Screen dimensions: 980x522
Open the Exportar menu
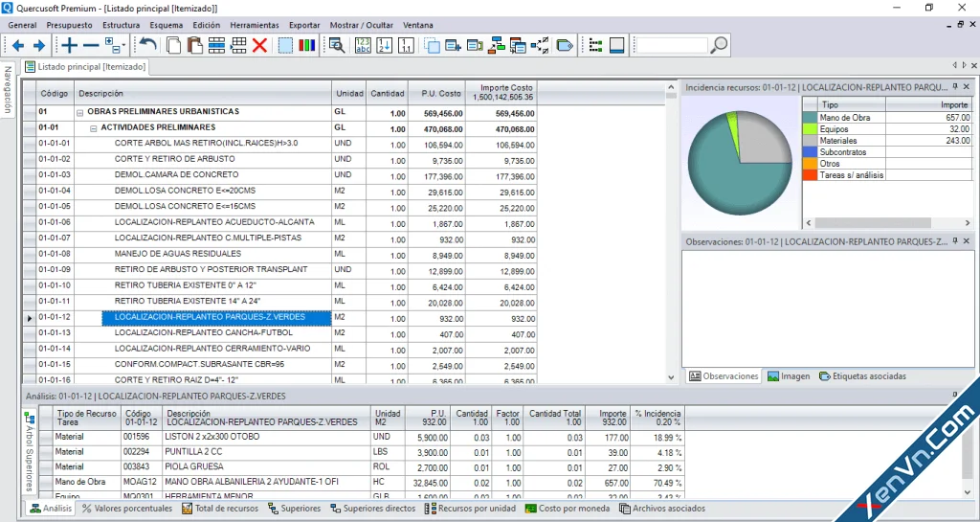pos(304,25)
